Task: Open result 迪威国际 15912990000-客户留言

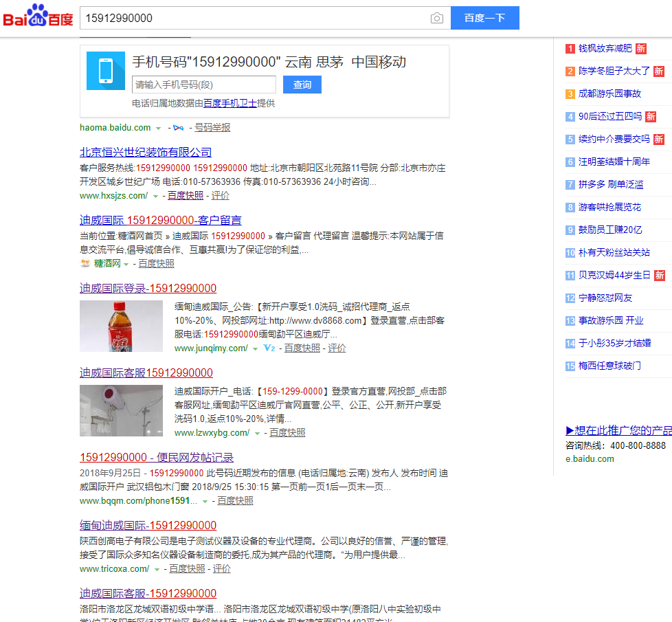Action: point(161,221)
